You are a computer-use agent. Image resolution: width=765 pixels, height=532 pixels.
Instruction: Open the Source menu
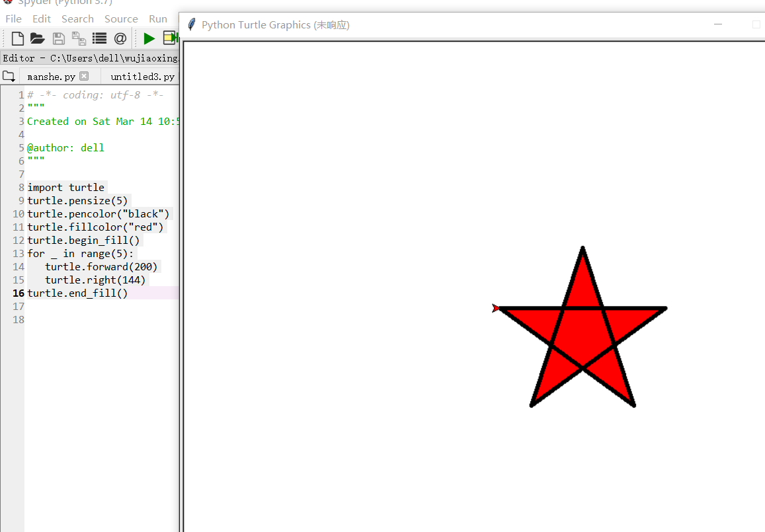tap(121, 19)
